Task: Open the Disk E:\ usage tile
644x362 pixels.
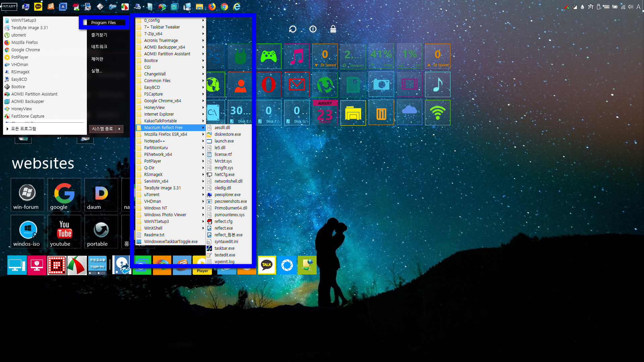Action: click(x=240, y=113)
